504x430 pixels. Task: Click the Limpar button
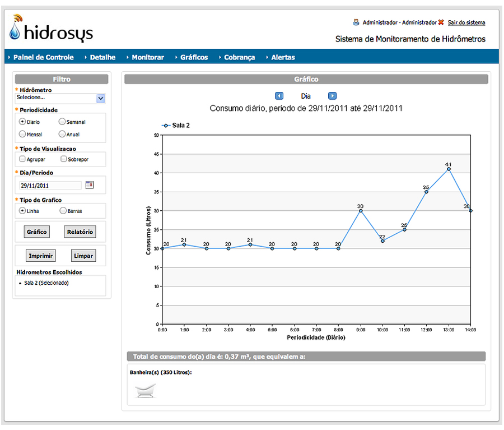pos(83,256)
